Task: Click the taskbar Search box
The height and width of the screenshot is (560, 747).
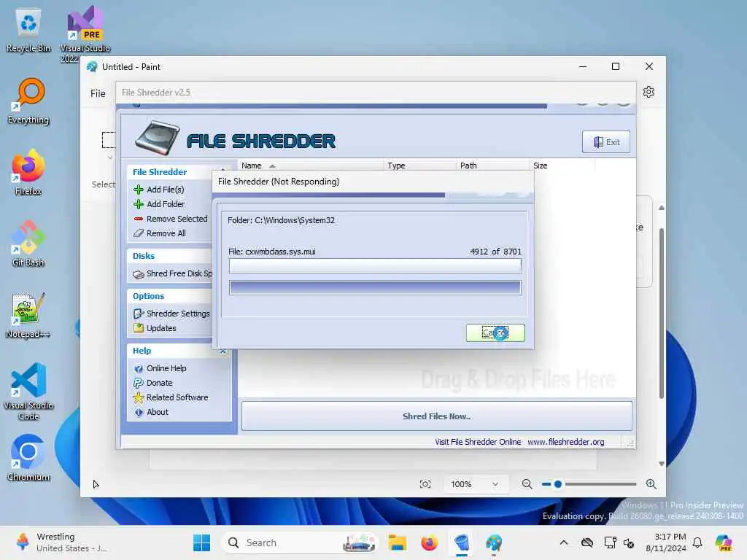Action: coord(299,542)
